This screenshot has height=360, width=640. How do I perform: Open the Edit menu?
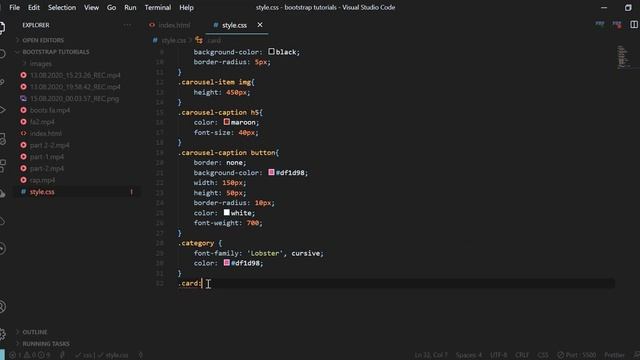pyautogui.click(x=34, y=7)
